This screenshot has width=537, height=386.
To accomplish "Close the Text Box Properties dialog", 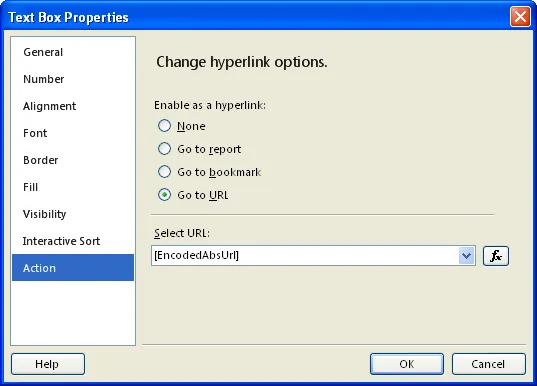I will pos(520,16).
